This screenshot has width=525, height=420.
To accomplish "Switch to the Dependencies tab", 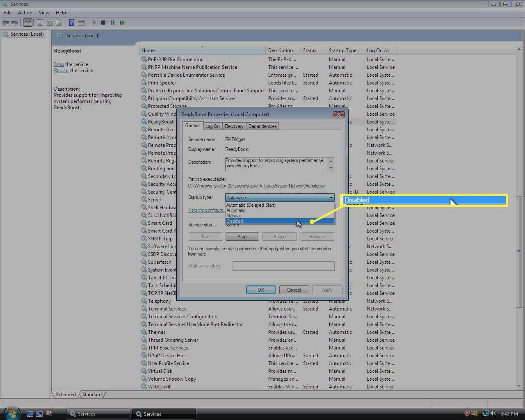I will [262, 126].
